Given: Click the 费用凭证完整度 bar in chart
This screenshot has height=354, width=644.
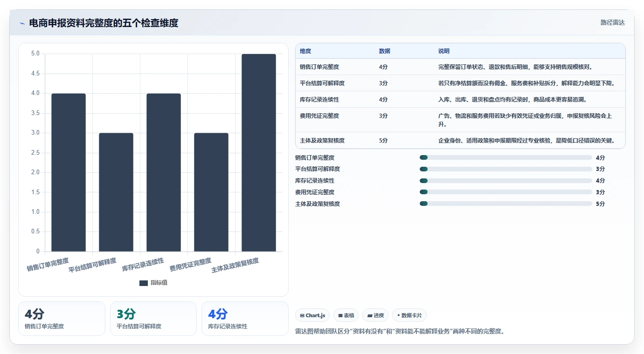Looking at the screenshot, I should [x=211, y=192].
